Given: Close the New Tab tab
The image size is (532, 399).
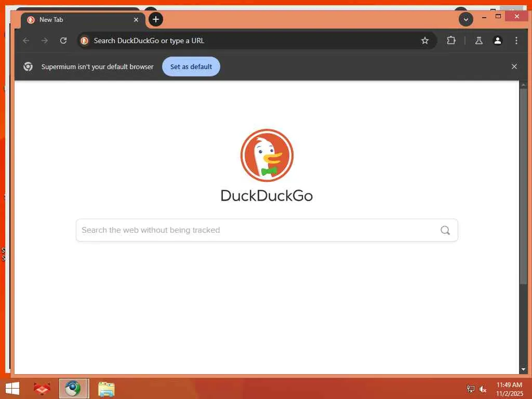Looking at the screenshot, I should point(136,20).
